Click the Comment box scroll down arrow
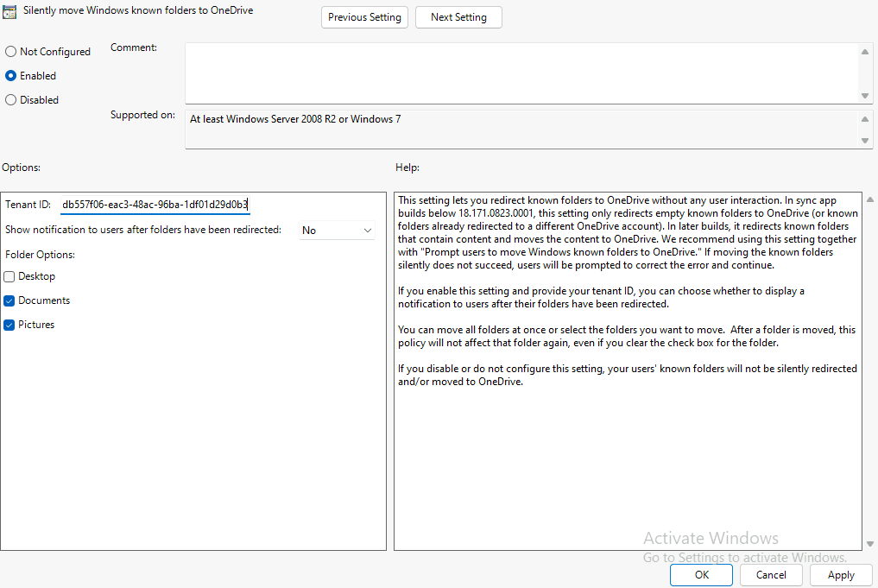 pyautogui.click(x=865, y=96)
